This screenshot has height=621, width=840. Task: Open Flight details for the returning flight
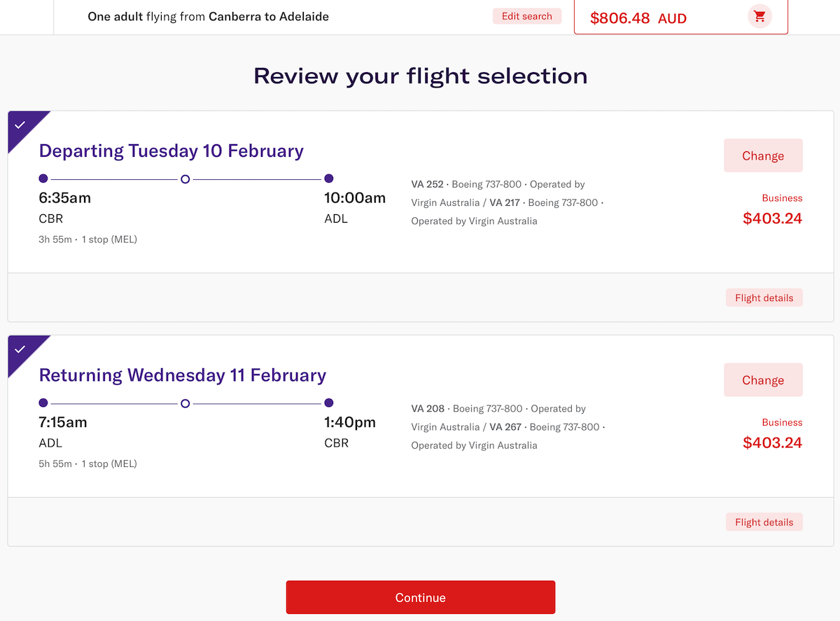click(764, 522)
